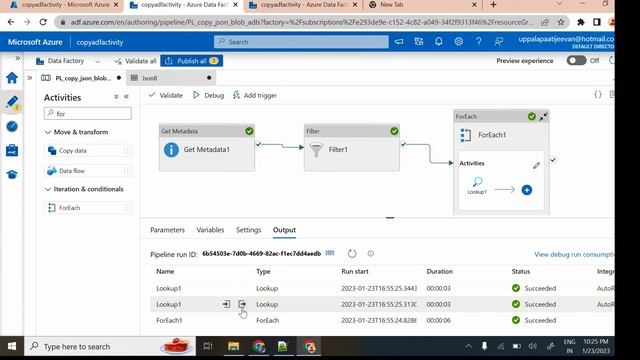View input of the highlighted Lookup1 row
Image resolution: width=640 pixels, height=360 pixels.
coord(226,304)
